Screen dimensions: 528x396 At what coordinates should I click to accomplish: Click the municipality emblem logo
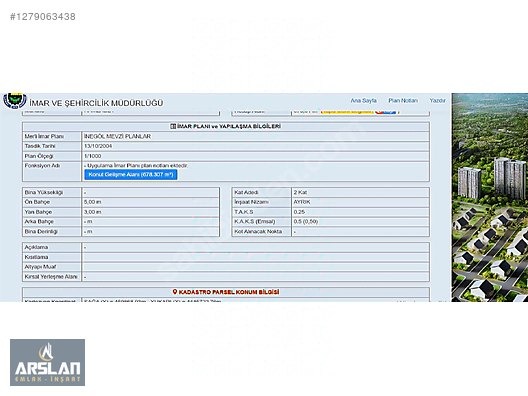coord(14,100)
